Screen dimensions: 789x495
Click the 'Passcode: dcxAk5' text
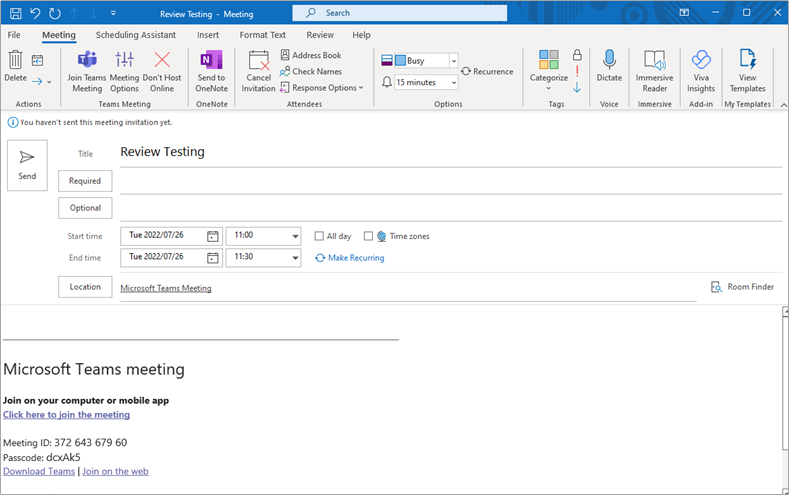42,457
